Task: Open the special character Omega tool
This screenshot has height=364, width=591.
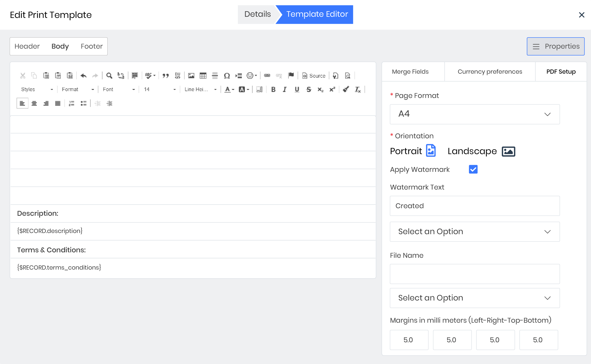Action: [x=226, y=76]
